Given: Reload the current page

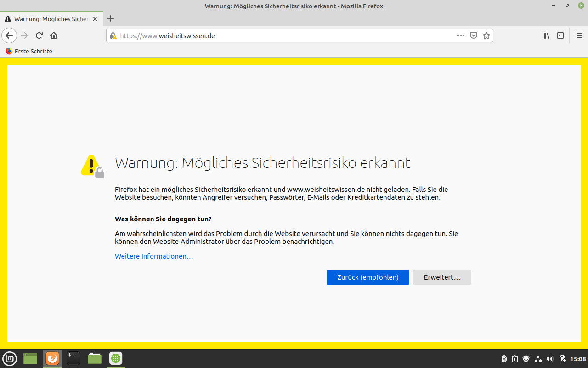Looking at the screenshot, I should [40, 35].
